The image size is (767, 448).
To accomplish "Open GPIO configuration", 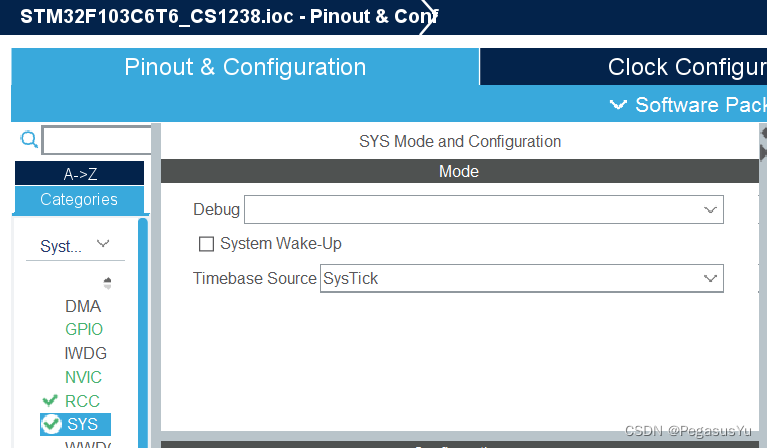I will pyautogui.click(x=84, y=329).
